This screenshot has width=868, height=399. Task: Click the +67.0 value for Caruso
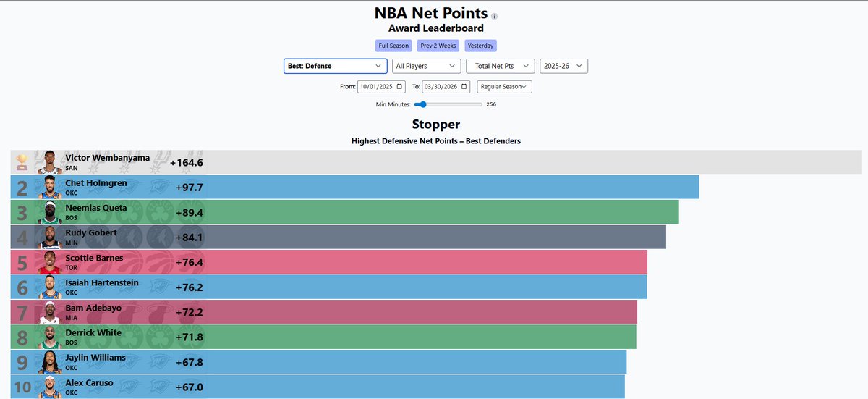click(190, 387)
